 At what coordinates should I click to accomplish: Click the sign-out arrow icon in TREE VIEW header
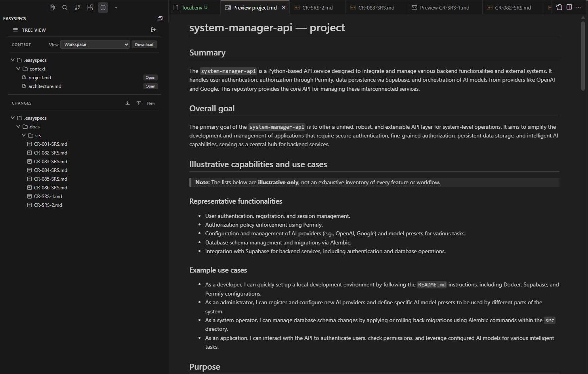pyautogui.click(x=153, y=30)
